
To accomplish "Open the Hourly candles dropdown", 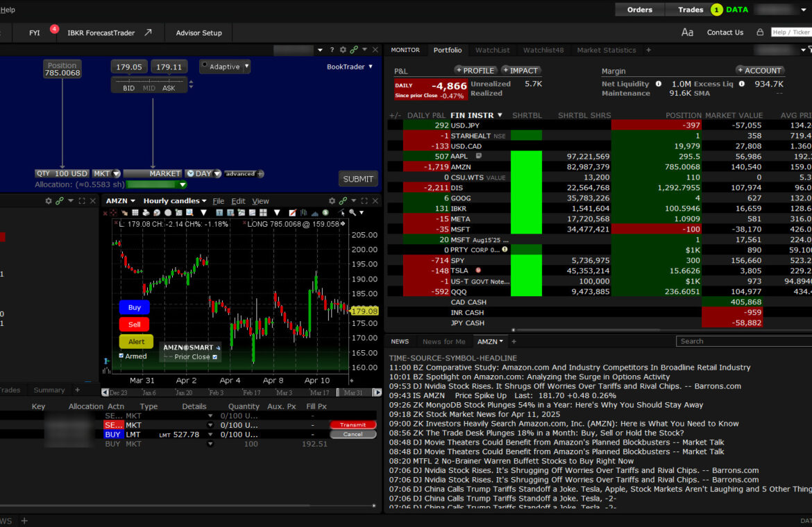I will point(175,201).
